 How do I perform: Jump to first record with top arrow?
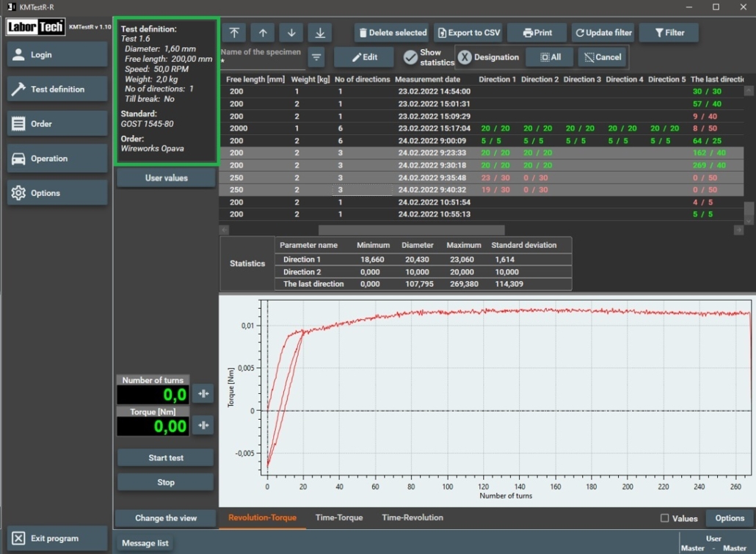tap(234, 33)
